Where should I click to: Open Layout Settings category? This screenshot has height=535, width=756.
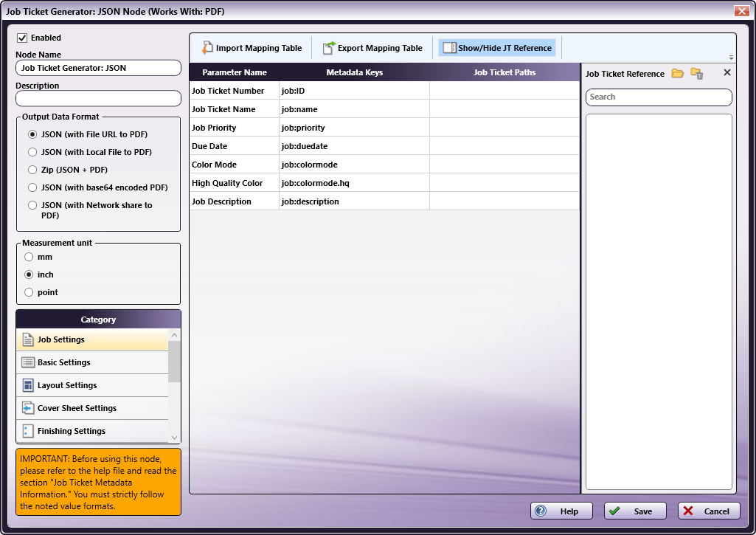click(92, 385)
